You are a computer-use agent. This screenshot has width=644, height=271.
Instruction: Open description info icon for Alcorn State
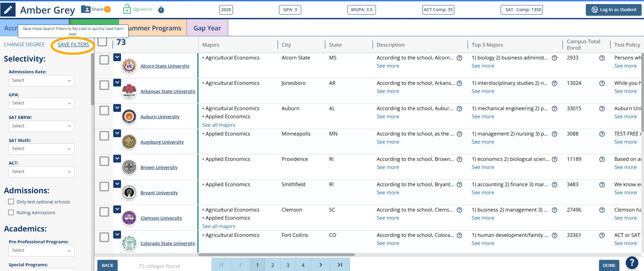tap(459, 58)
